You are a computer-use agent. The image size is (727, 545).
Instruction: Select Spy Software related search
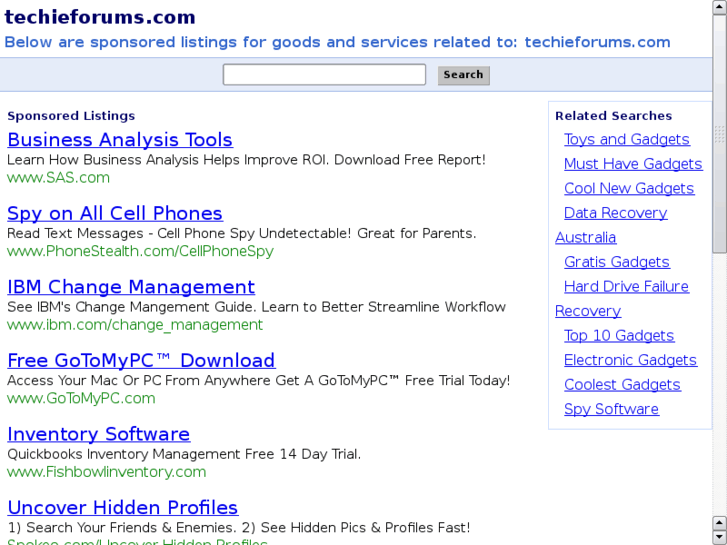point(612,409)
